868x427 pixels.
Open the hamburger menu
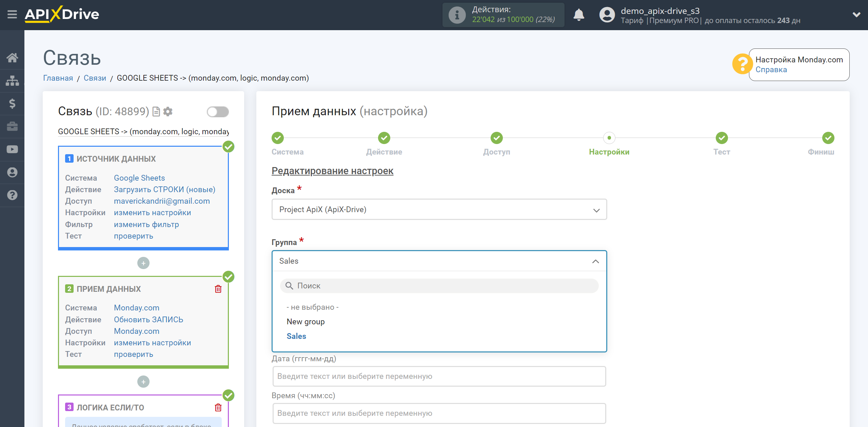12,15
